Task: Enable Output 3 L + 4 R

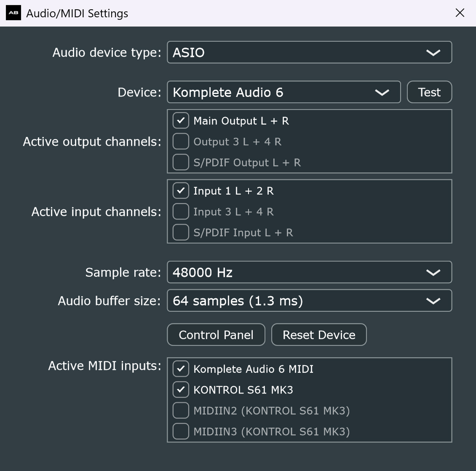Action: (x=181, y=142)
